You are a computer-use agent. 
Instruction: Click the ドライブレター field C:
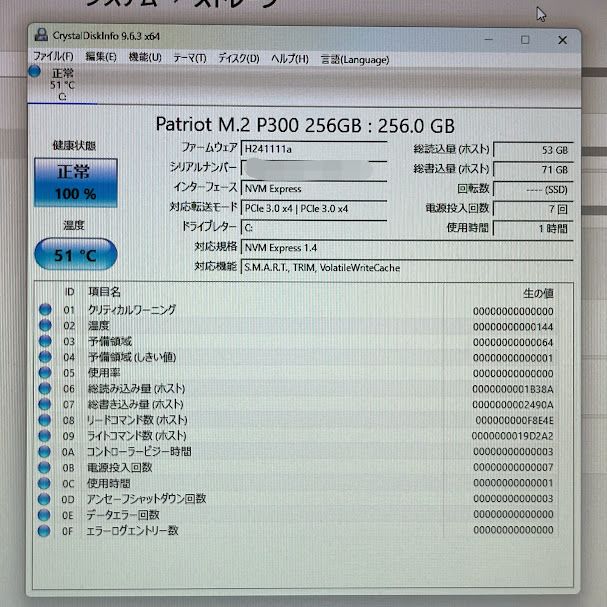click(x=314, y=228)
